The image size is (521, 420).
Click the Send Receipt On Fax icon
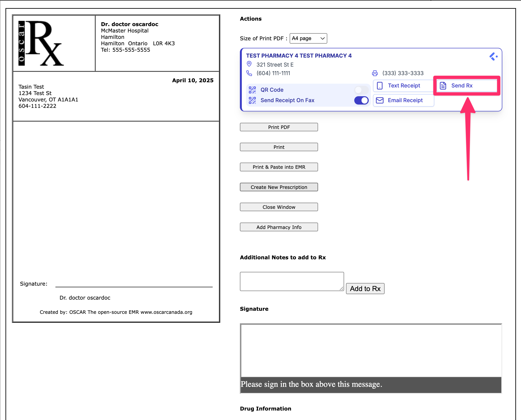click(252, 100)
